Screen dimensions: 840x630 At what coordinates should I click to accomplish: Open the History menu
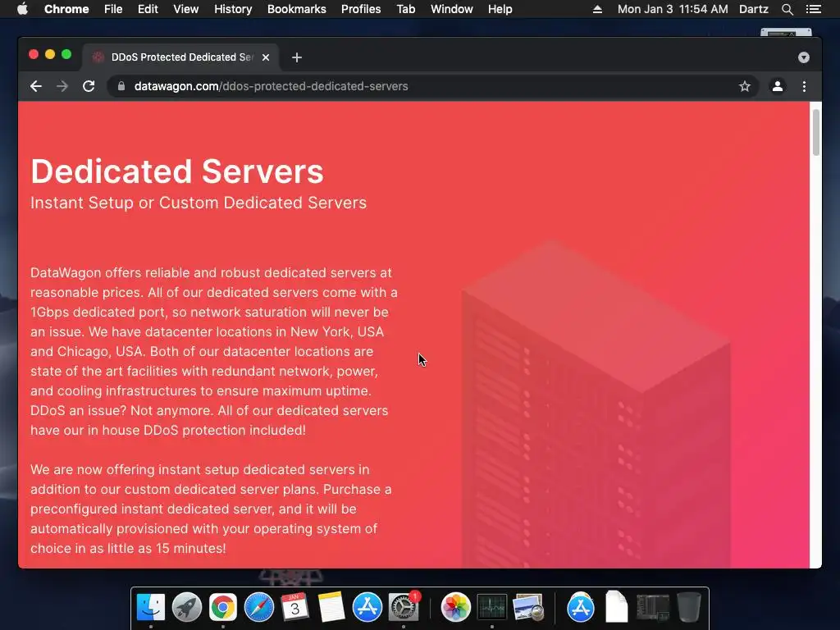click(233, 9)
